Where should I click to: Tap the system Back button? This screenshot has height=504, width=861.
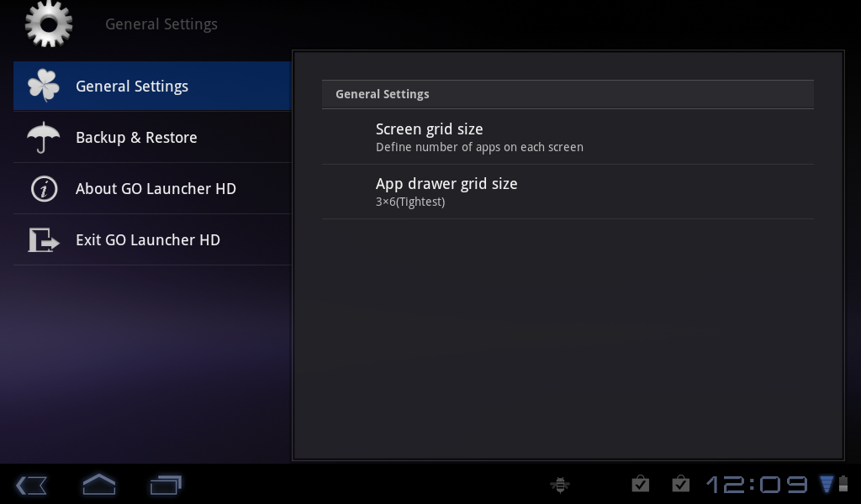point(31,486)
